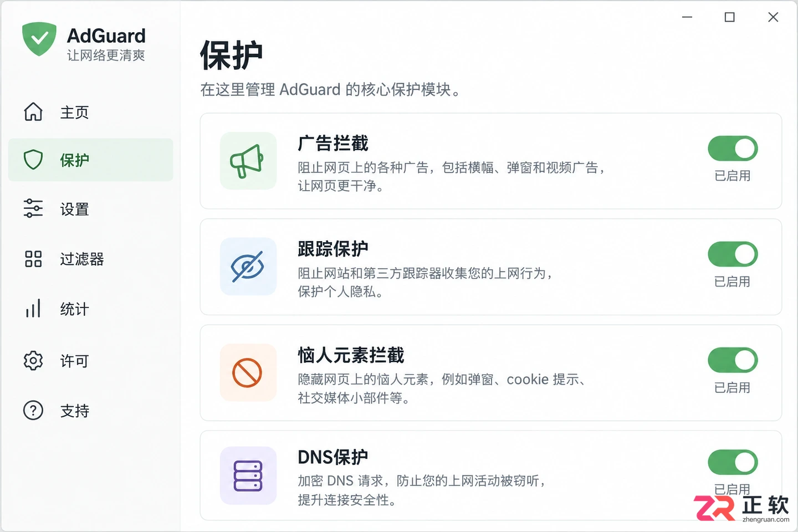This screenshot has height=532, width=798.
Task: Click the server icon for DNS保护
Action: point(248,475)
